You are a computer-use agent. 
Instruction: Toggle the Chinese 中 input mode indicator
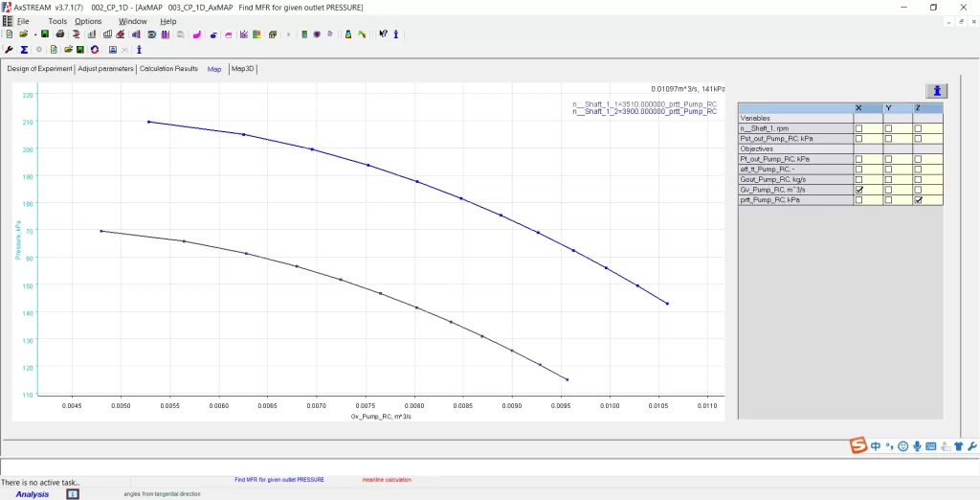click(x=876, y=446)
